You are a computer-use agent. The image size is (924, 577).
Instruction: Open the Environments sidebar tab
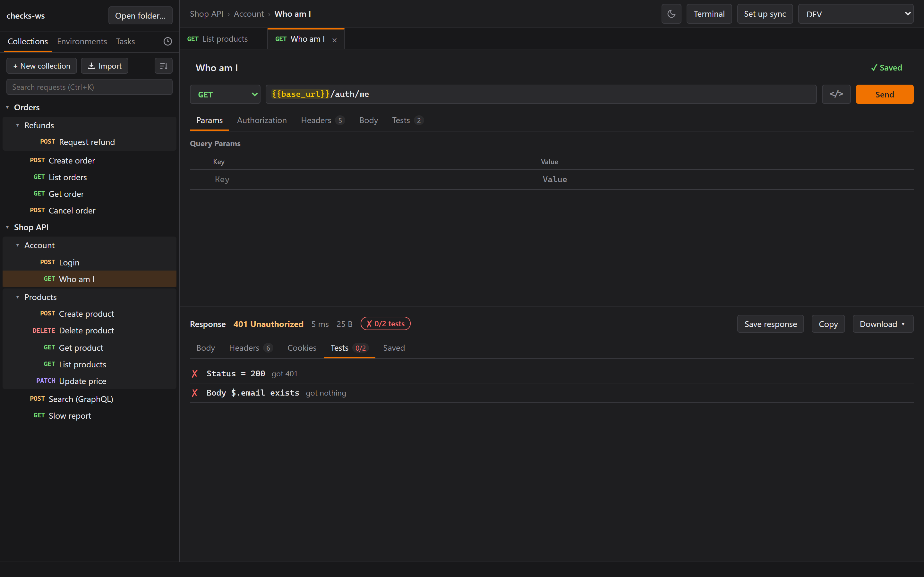pos(82,41)
